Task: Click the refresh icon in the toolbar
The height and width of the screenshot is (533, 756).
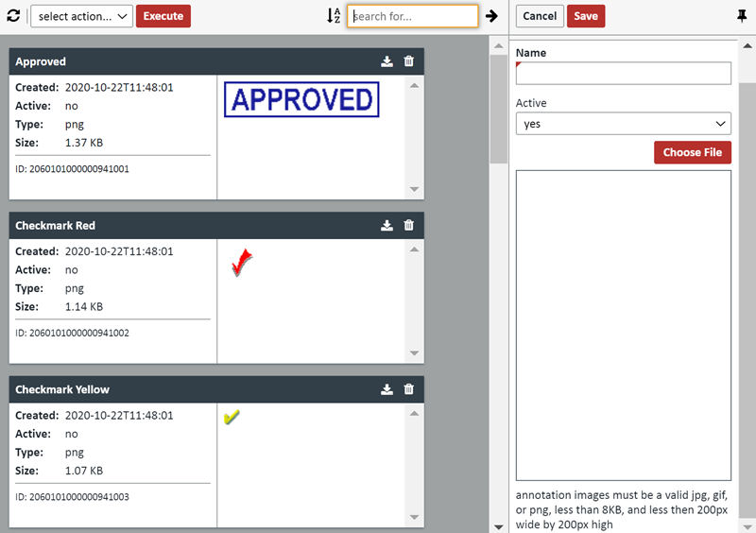Action: [x=13, y=16]
